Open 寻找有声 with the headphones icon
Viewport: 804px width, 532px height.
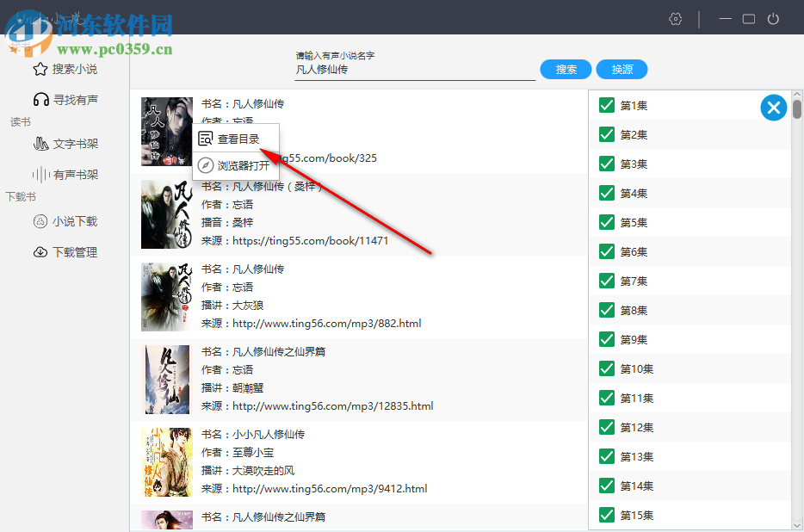pyautogui.click(x=41, y=99)
